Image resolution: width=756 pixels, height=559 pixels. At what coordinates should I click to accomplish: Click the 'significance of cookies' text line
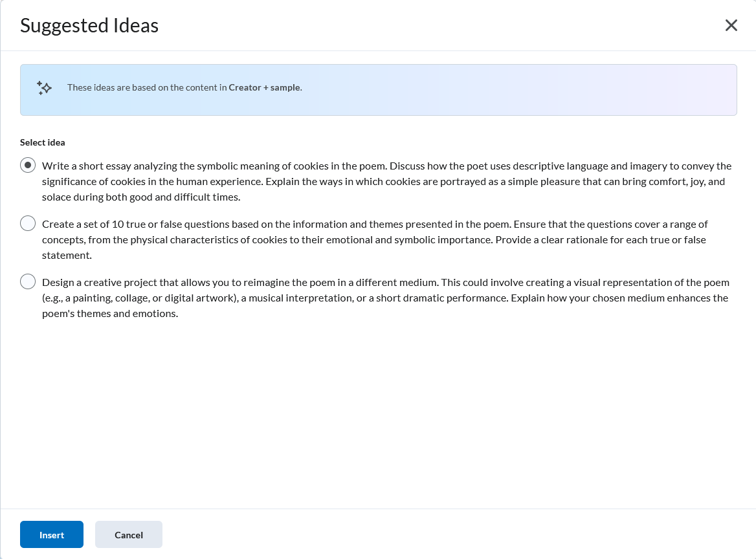click(x=383, y=182)
